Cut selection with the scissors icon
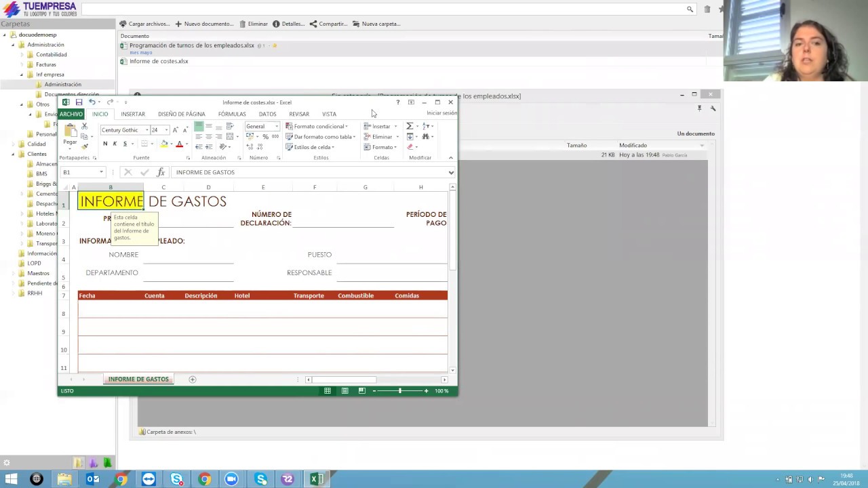This screenshot has height=488, width=868. coord(85,127)
